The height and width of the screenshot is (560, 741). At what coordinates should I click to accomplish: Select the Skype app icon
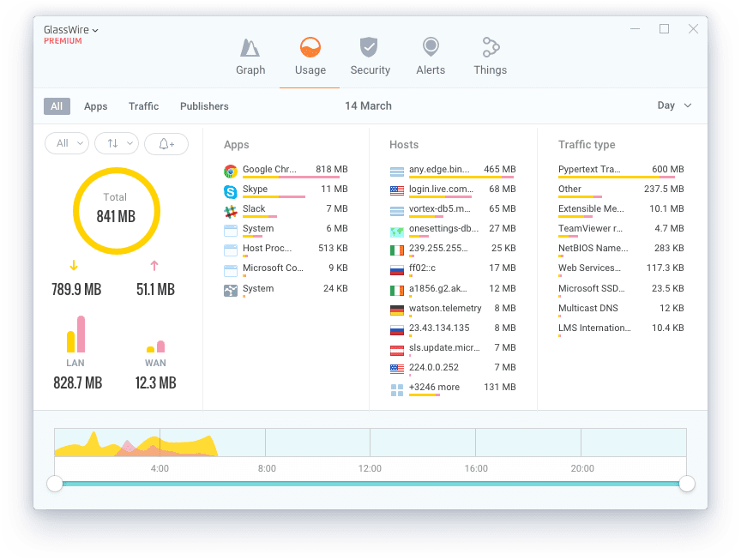231,190
